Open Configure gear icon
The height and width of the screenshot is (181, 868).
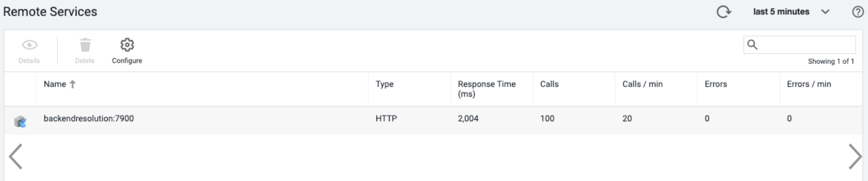pyautogui.click(x=127, y=45)
